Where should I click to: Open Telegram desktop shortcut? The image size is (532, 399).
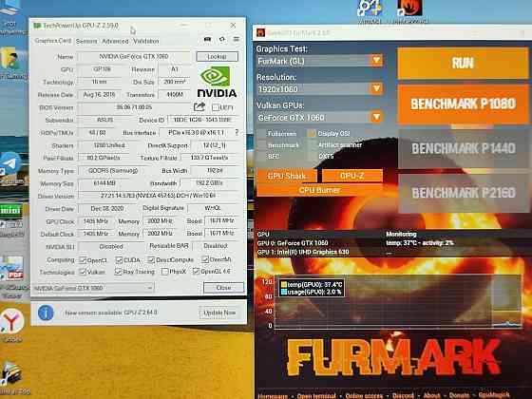10,162
